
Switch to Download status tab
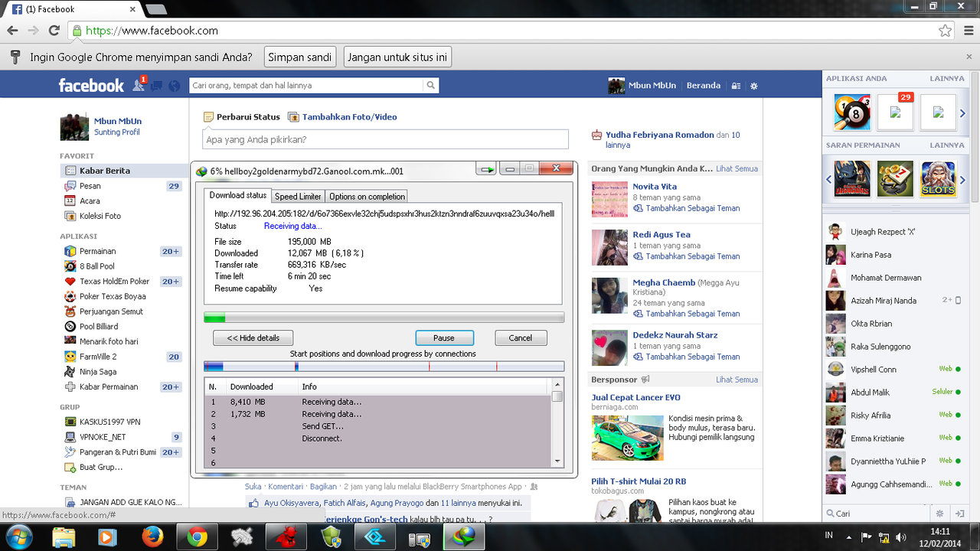(238, 196)
